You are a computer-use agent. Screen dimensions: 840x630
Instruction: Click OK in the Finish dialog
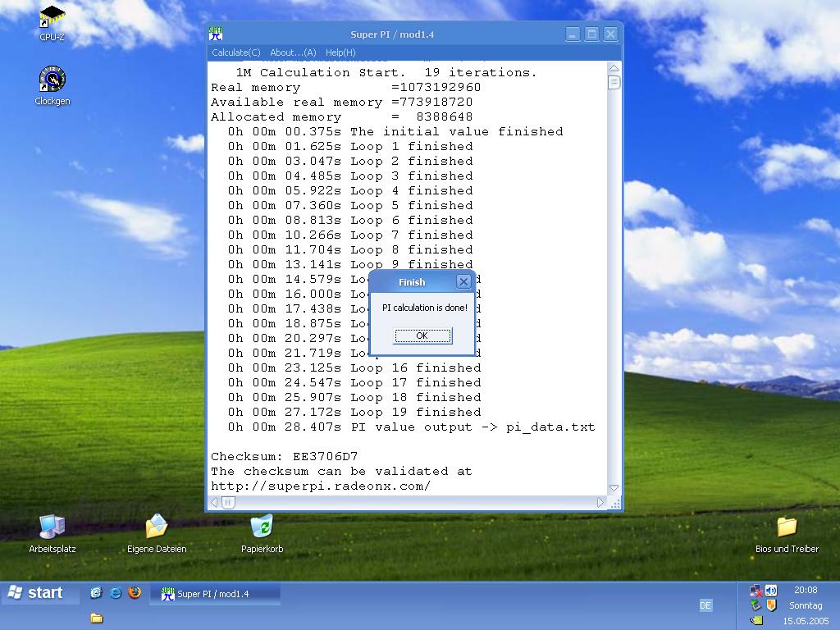tap(422, 336)
